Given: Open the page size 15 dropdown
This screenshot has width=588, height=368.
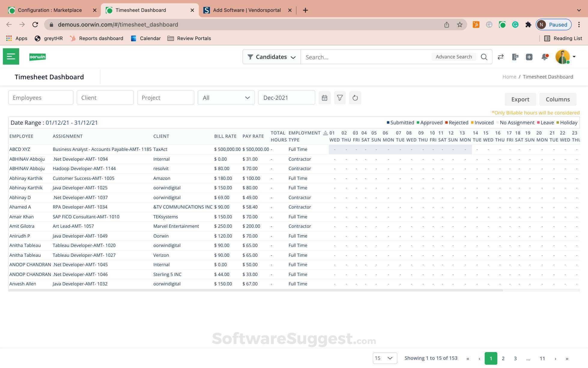Looking at the screenshot, I should tap(385, 358).
